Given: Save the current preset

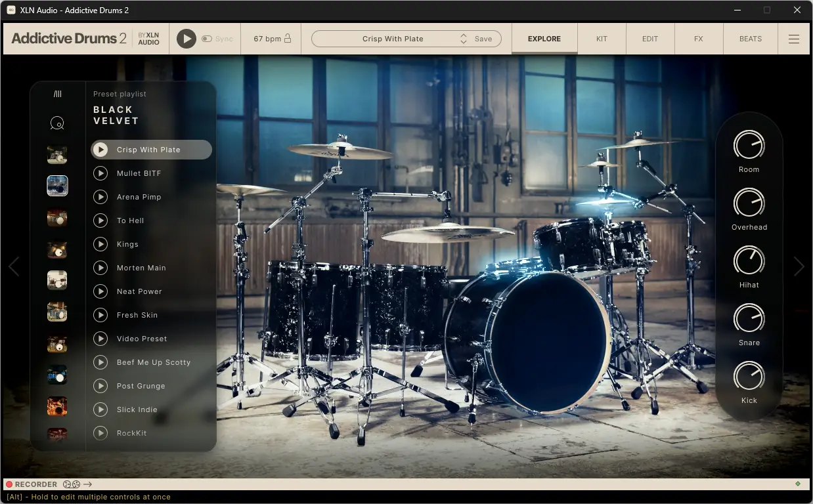Looking at the screenshot, I should tap(483, 38).
